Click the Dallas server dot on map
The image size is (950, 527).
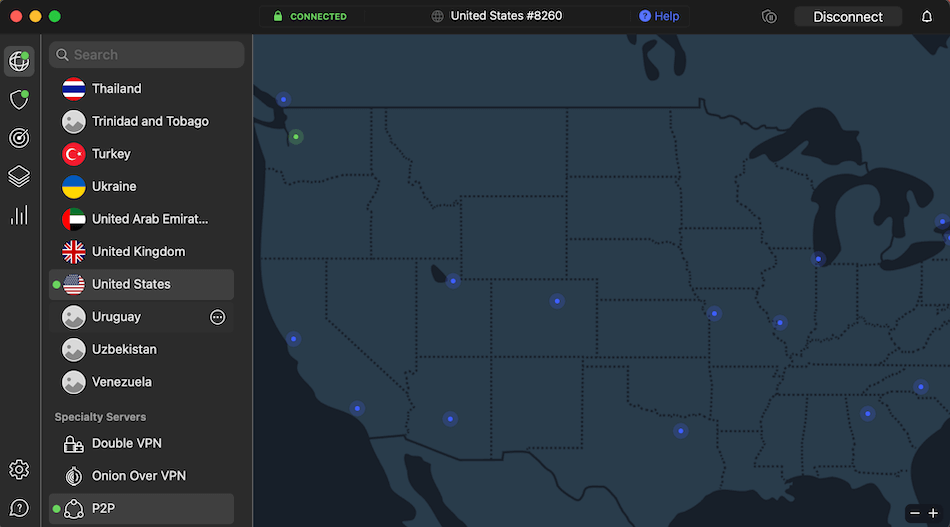(680, 431)
